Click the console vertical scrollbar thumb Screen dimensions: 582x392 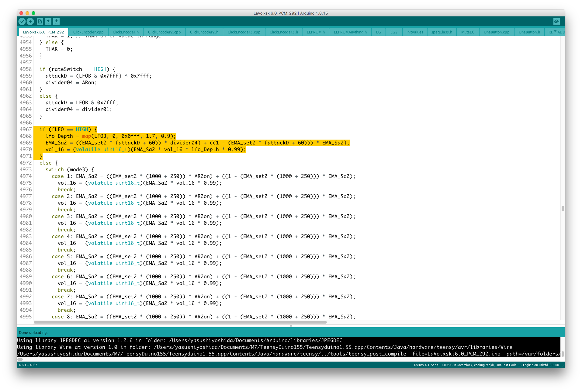tap(563, 354)
